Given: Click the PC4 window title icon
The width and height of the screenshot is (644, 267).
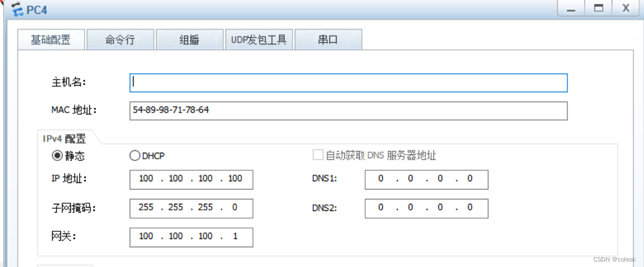Looking at the screenshot, I should click(x=17, y=9).
